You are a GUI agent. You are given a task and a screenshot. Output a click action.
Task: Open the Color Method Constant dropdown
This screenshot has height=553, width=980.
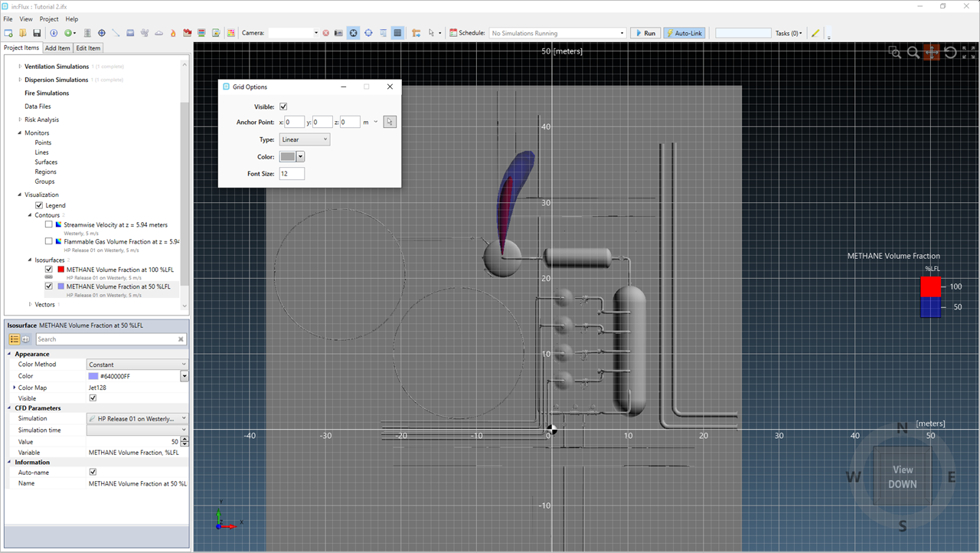click(x=137, y=365)
